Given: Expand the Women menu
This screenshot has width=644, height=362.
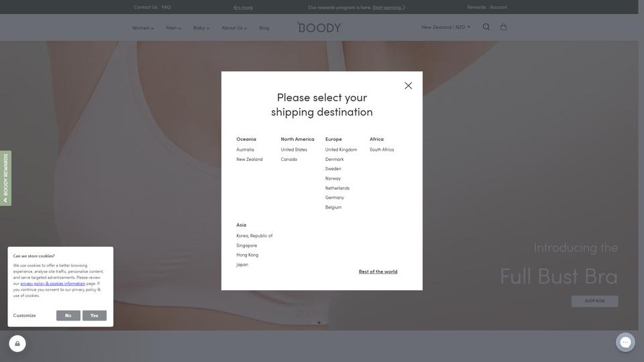Looking at the screenshot, I should click(142, 28).
